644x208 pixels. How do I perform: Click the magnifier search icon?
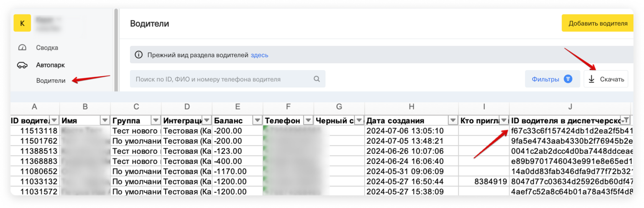point(317,79)
